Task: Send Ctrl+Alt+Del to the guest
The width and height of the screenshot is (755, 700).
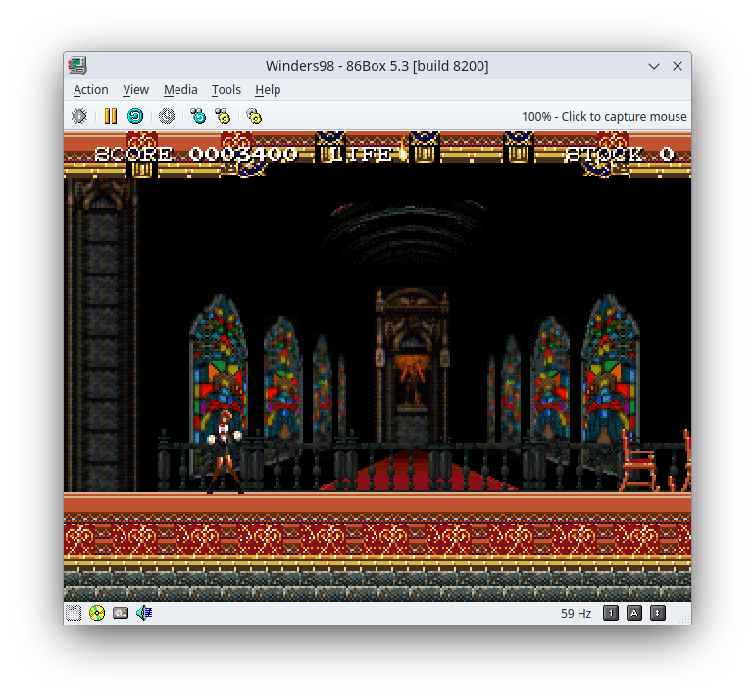Action: pyautogui.click(x=198, y=116)
